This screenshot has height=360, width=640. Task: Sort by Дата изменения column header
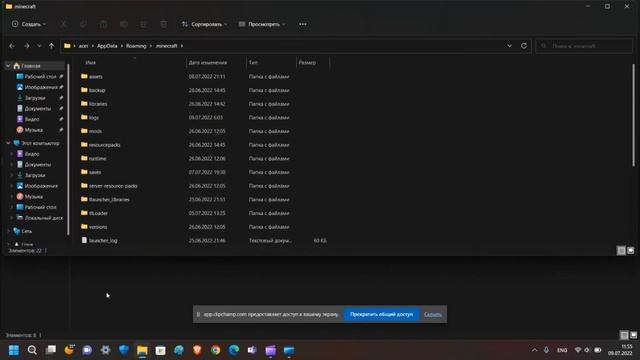point(208,62)
